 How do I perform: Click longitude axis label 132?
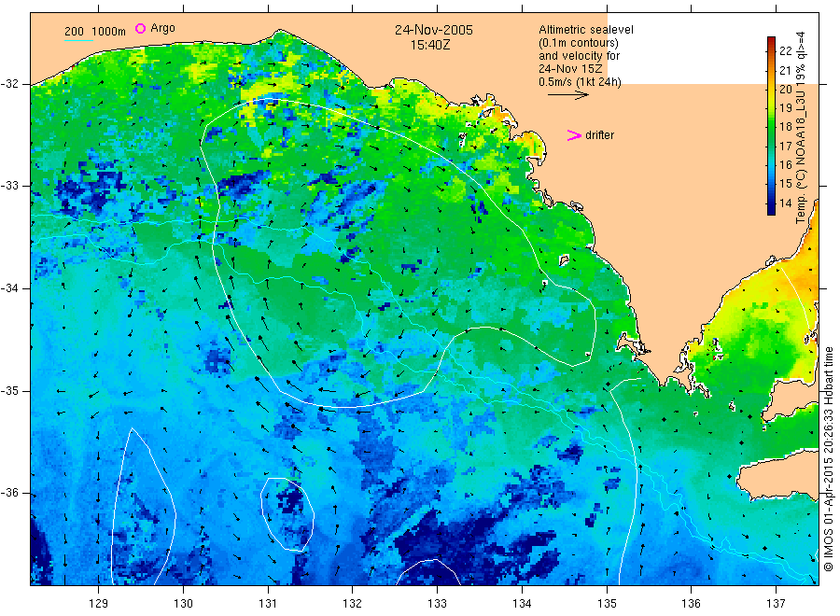tap(353, 604)
